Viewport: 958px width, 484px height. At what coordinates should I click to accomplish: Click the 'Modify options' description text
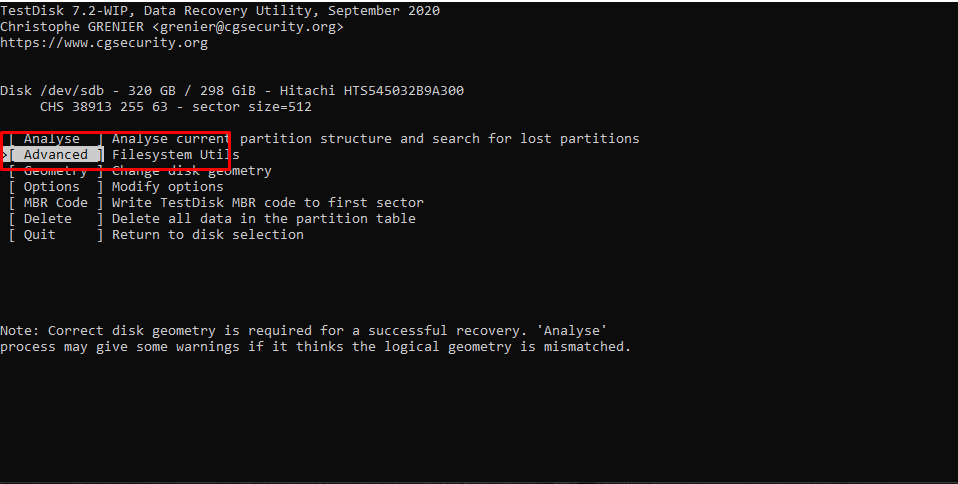click(167, 187)
